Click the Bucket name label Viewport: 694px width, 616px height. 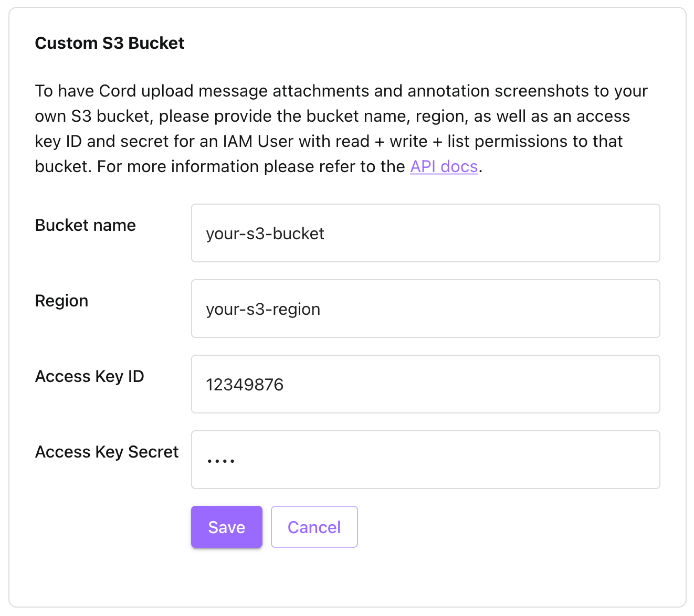click(x=85, y=225)
